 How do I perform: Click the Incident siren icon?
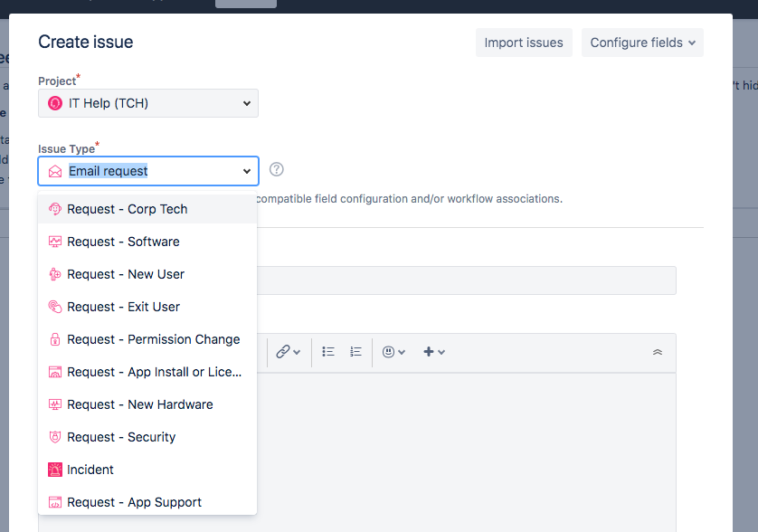point(55,470)
